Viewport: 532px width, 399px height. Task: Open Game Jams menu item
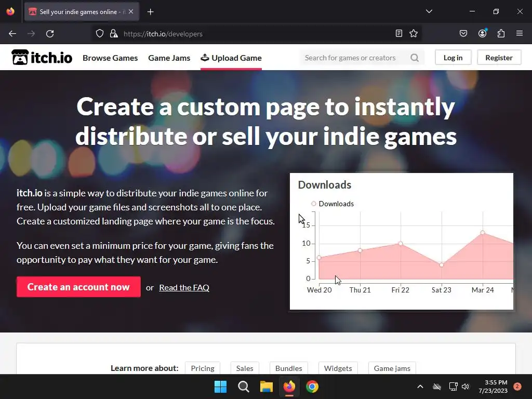coord(169,58)
